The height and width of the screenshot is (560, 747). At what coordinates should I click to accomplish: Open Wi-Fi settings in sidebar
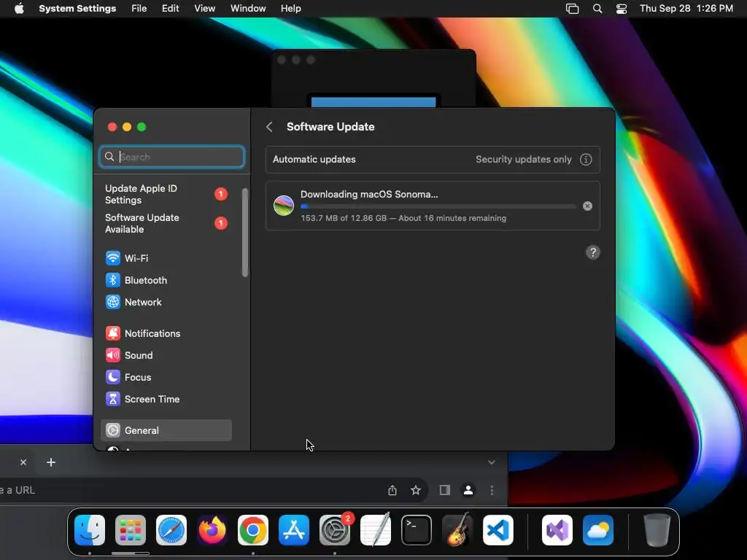point(166,258)
